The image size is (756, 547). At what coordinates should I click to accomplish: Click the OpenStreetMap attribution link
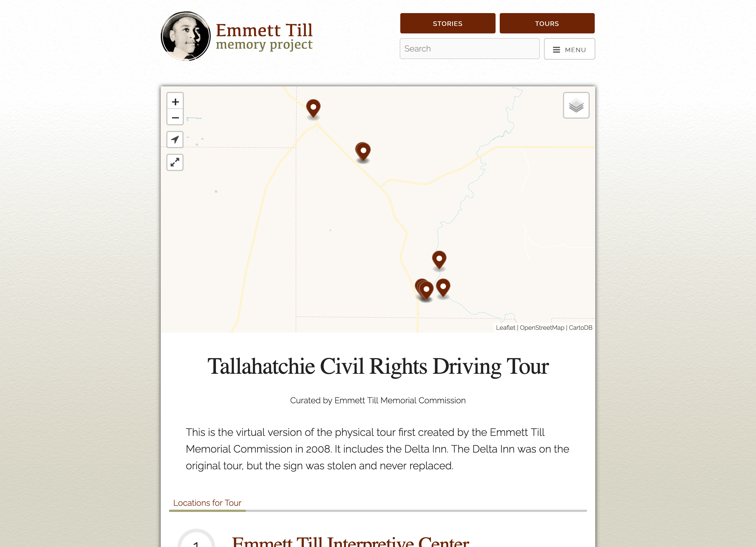[540, 327]
